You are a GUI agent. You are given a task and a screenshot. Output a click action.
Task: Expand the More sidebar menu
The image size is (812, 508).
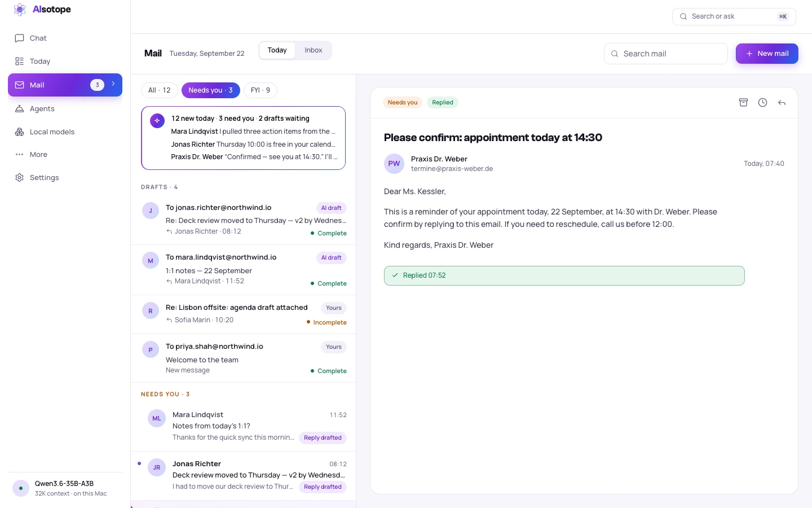pos(65,154)
